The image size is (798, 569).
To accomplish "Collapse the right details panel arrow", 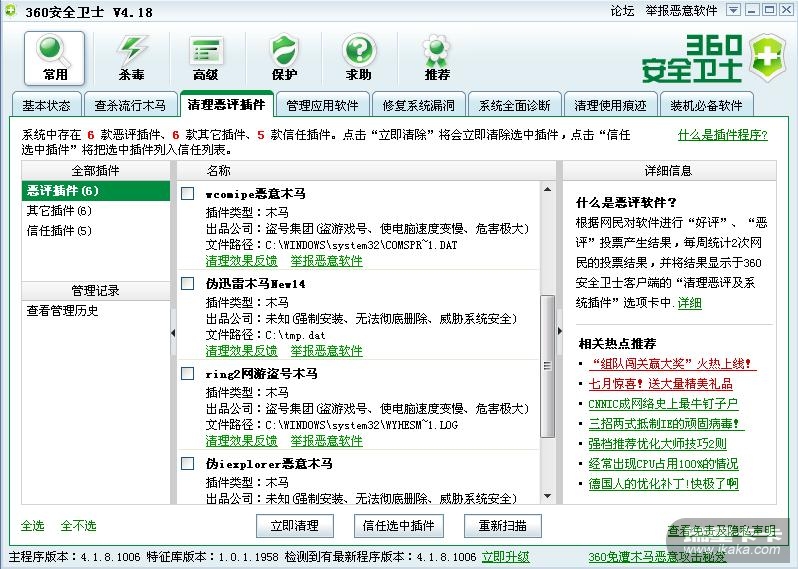I will pos(560,331).
